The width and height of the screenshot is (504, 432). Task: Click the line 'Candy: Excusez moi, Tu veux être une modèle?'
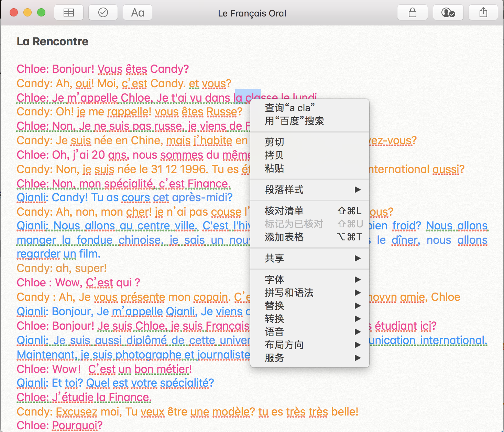pyautogui.click(x=137, y=412)
